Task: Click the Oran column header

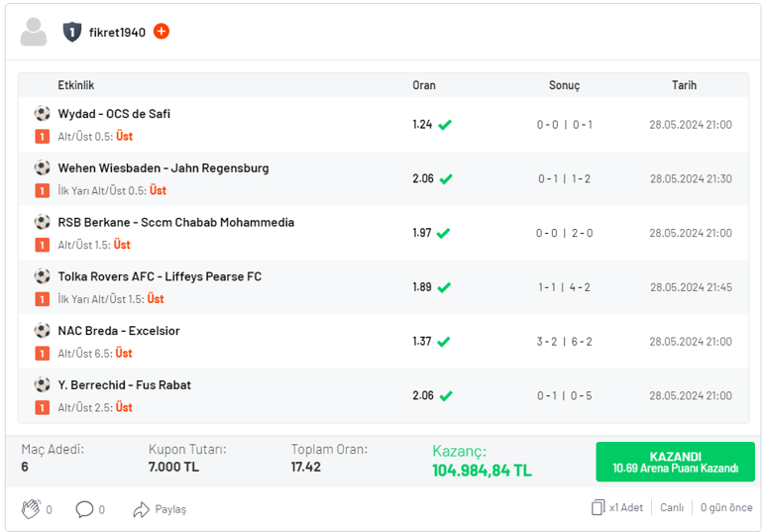Action: click(x=424, y=85)
